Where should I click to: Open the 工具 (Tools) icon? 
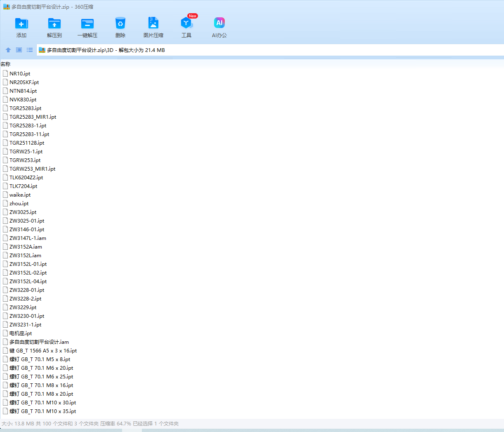tap(186, 23)
